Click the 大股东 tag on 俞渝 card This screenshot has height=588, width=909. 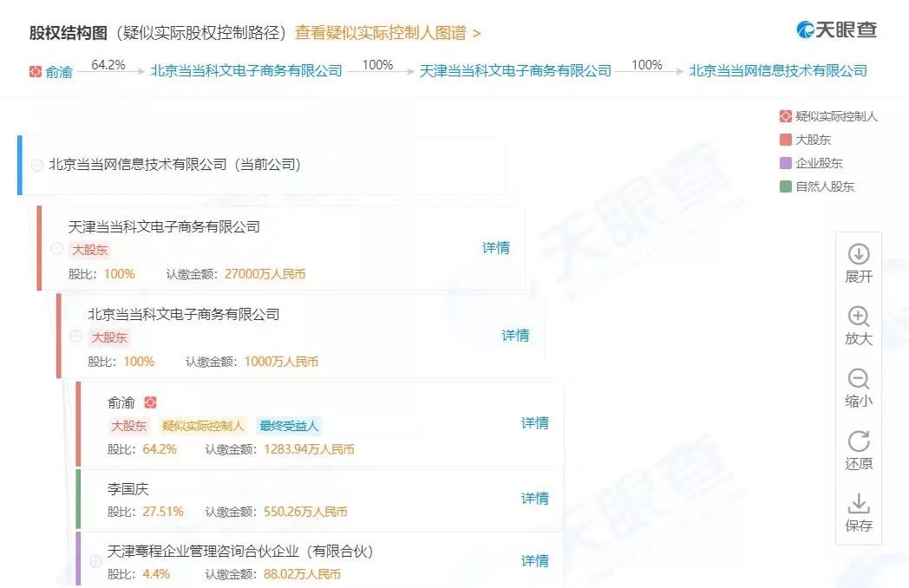(x=128, y=426)
